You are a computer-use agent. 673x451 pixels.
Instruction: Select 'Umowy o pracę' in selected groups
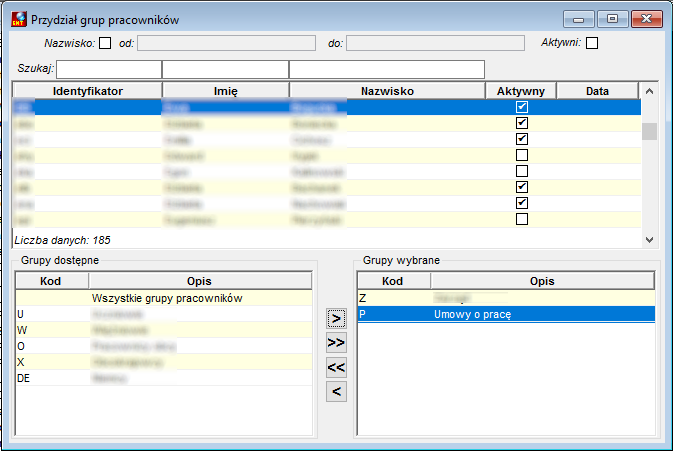506,314
